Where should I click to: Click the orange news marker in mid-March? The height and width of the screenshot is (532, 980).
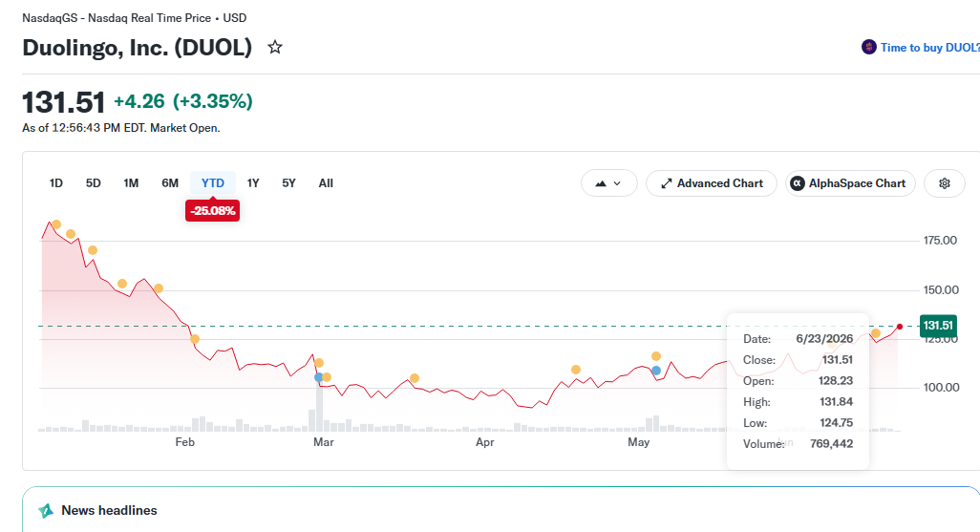tap(415, 378)
